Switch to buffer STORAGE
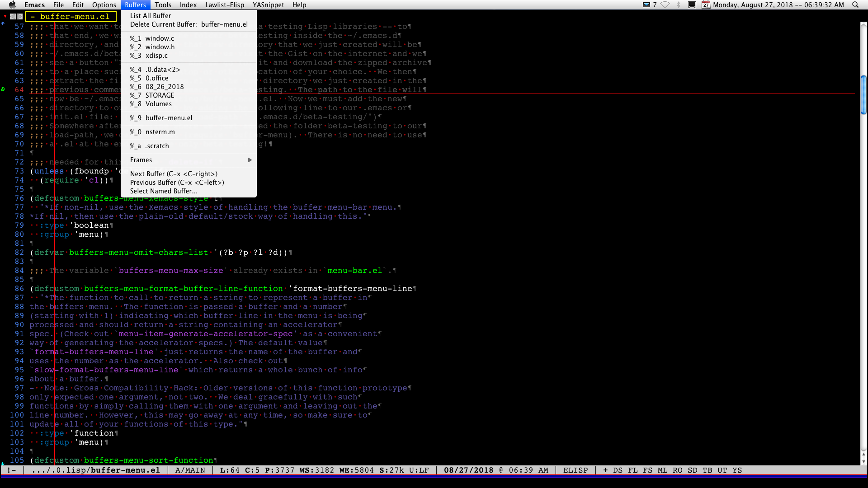The image size is (868, 488). [x=189, y=95]
